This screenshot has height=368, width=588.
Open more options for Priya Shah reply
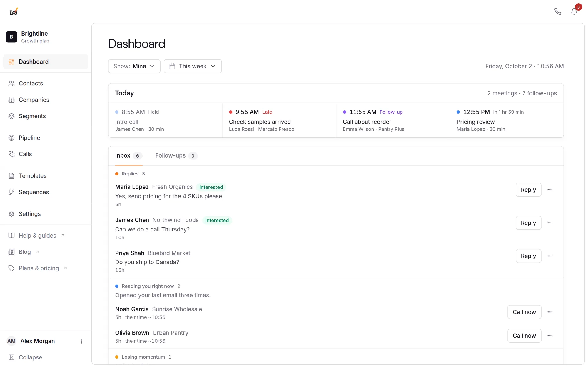click(x=550, y=256)
